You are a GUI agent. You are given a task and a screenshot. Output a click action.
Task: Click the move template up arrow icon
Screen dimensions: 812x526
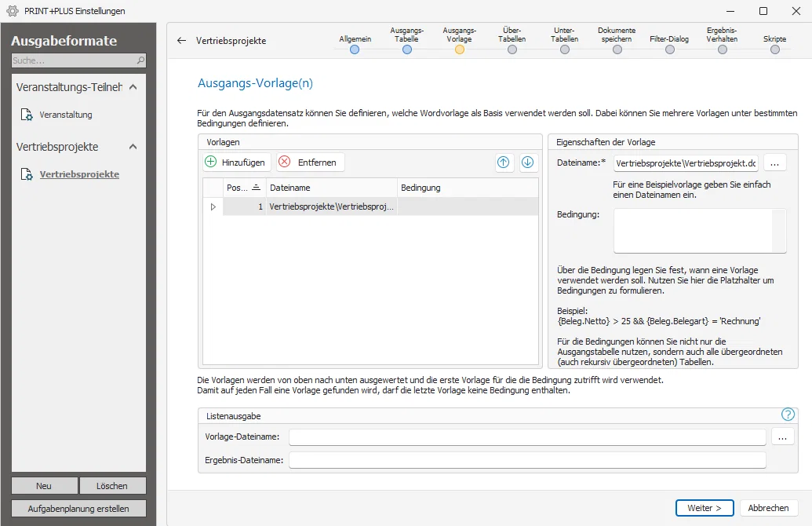click(x=503, y=163)
